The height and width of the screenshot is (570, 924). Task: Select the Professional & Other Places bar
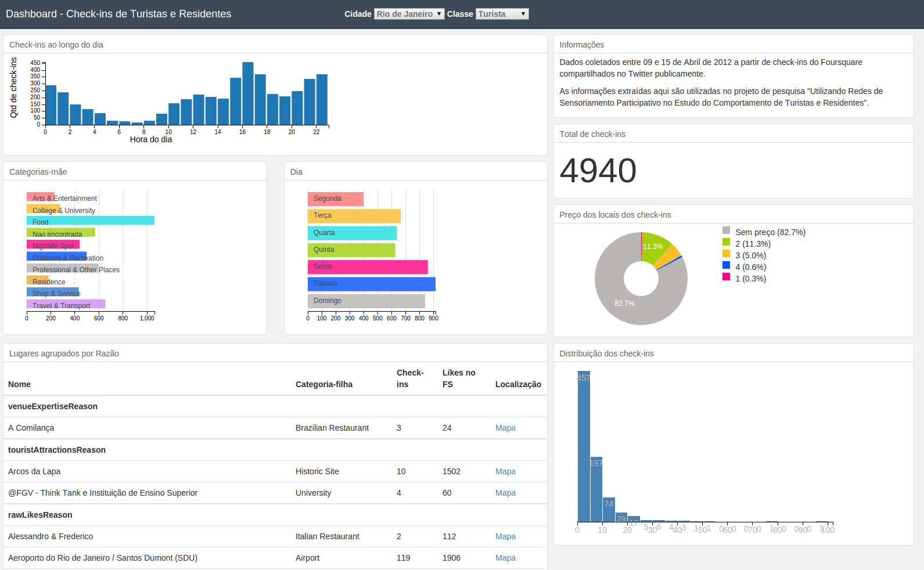(x=62, y=268)
